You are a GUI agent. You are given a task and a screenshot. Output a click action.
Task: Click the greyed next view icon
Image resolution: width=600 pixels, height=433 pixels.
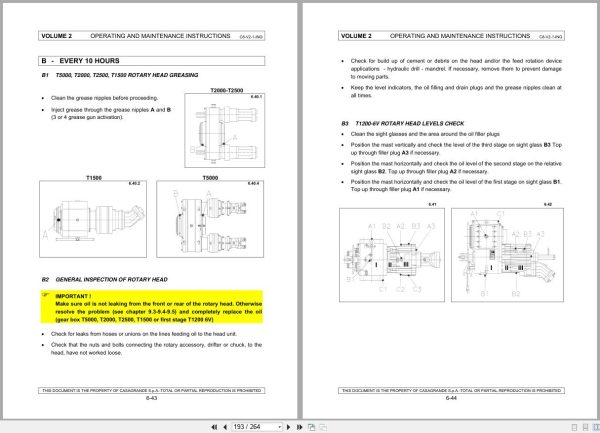[323, 427]
